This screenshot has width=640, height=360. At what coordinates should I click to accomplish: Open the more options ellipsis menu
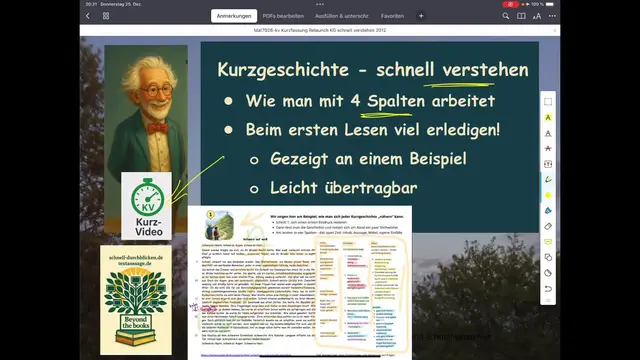(x=552, y=16)
